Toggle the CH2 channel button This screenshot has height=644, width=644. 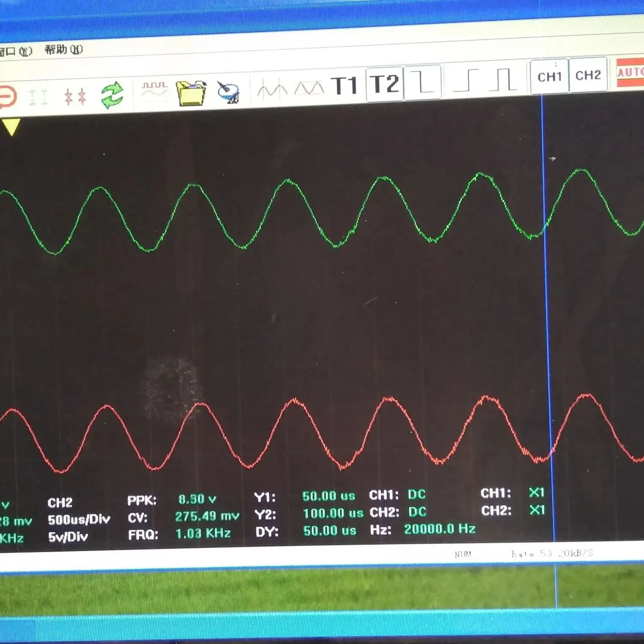(x=588, y=75)
